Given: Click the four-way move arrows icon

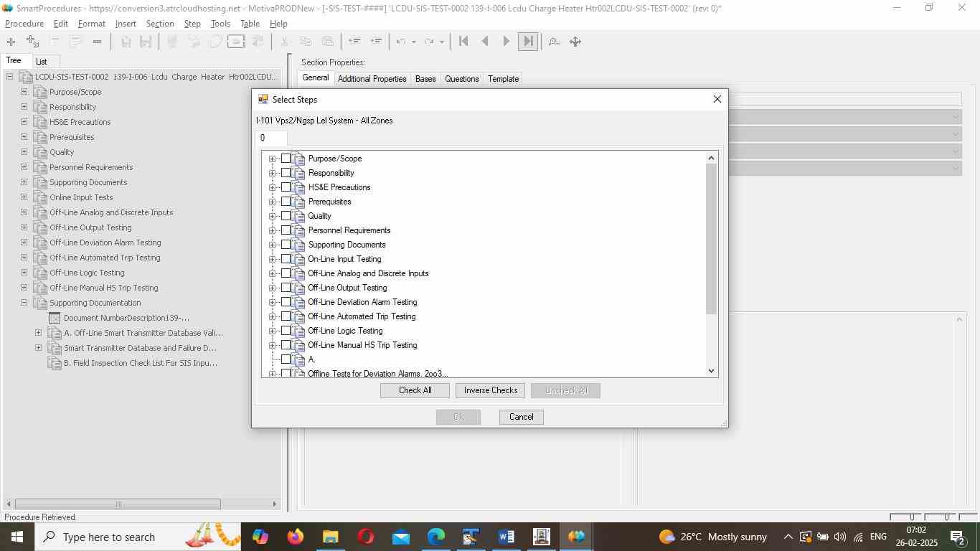Looking at the screenshot, I should click(x=575, y=42).
